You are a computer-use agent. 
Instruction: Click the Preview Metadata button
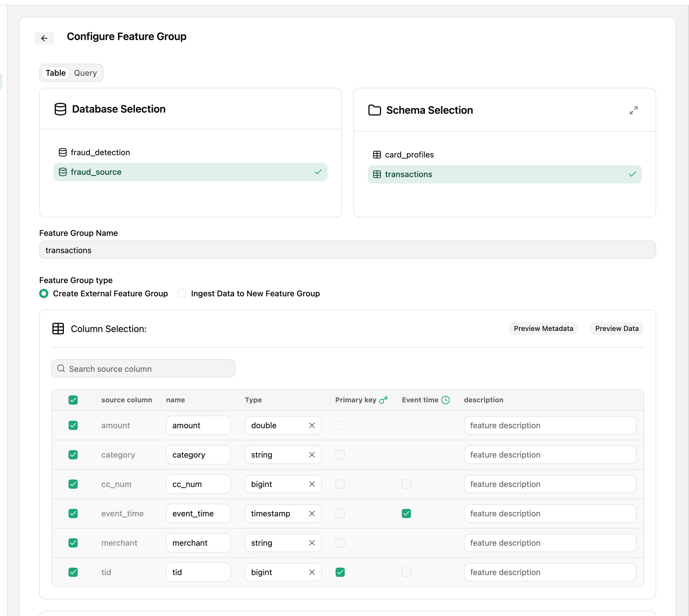pos(543,329)
